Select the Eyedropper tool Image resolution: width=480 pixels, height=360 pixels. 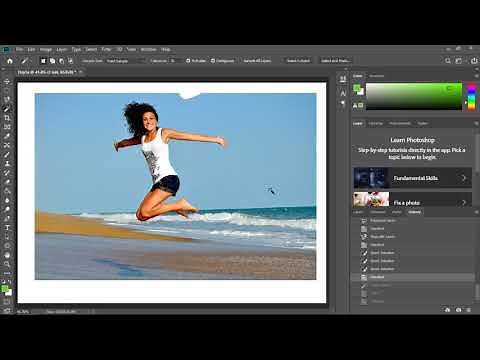pos(7,136)
